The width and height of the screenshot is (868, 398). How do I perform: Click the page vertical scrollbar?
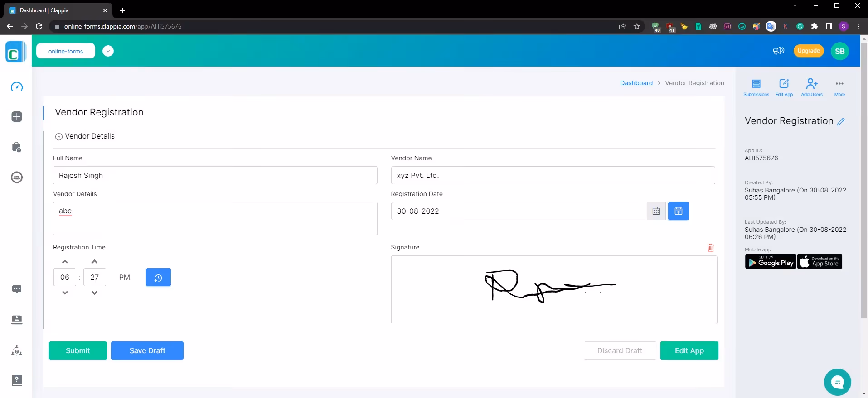point(864,181)
